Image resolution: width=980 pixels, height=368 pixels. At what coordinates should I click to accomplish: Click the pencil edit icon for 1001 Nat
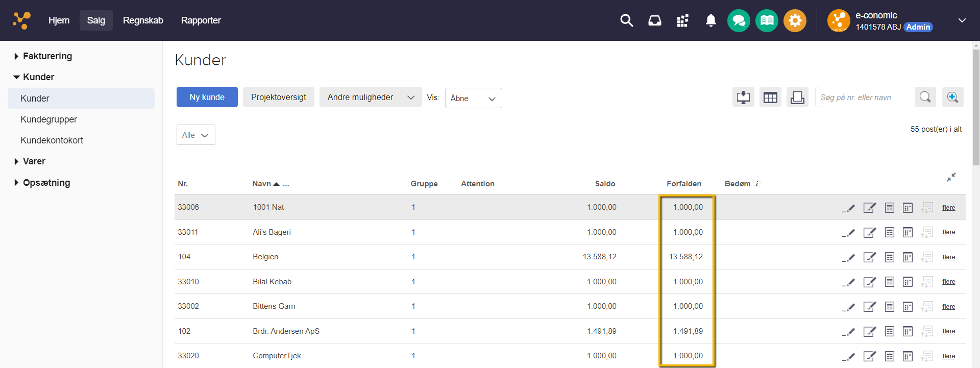point(848,208)
